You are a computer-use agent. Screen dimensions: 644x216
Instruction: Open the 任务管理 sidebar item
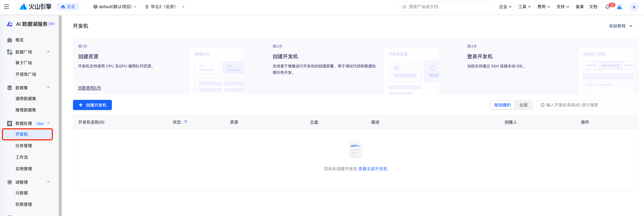tap(24, 146)
